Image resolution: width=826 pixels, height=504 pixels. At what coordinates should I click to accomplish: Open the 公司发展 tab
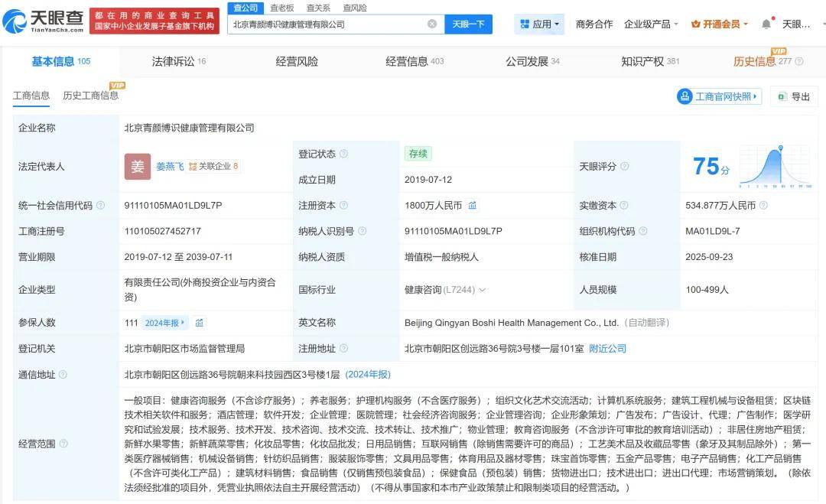pos(532,62)
